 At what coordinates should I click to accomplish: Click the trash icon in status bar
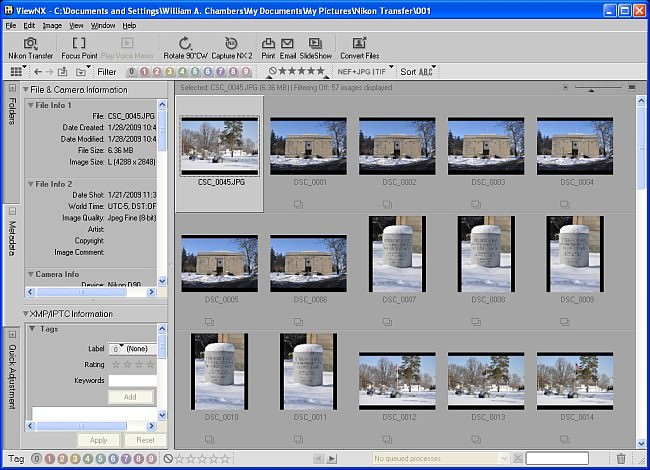pos(621,459)
